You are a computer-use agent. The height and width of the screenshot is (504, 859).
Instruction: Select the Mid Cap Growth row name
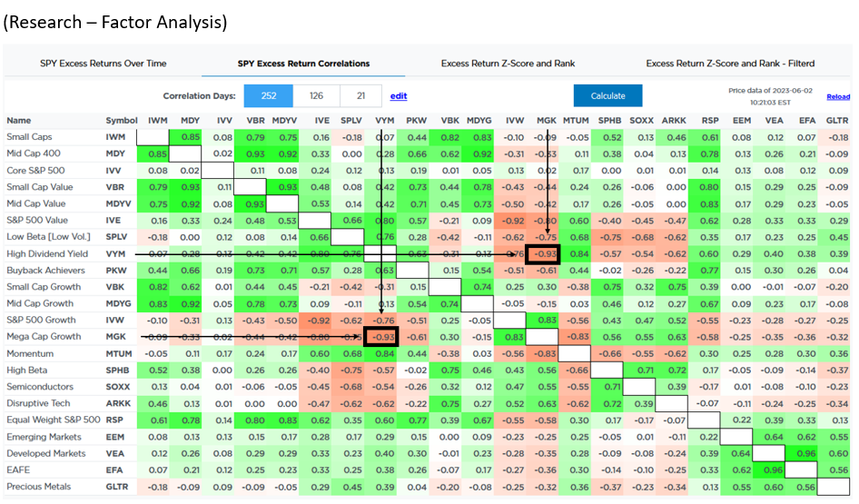(40, 303)
